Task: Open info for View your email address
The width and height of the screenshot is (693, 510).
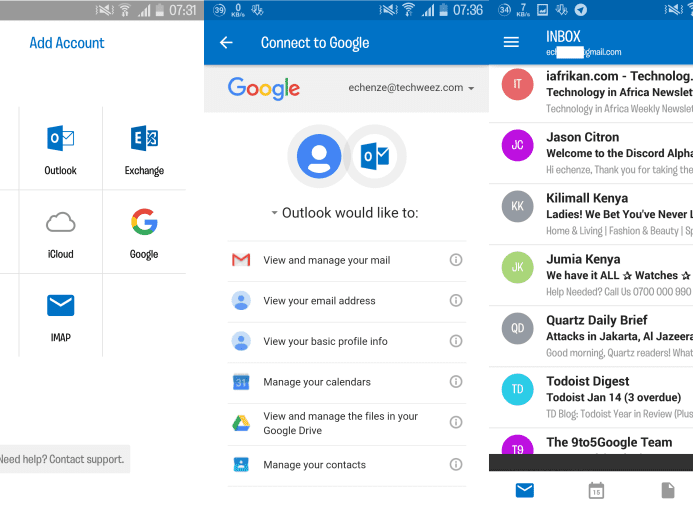Action: click(x=456, y=301)
